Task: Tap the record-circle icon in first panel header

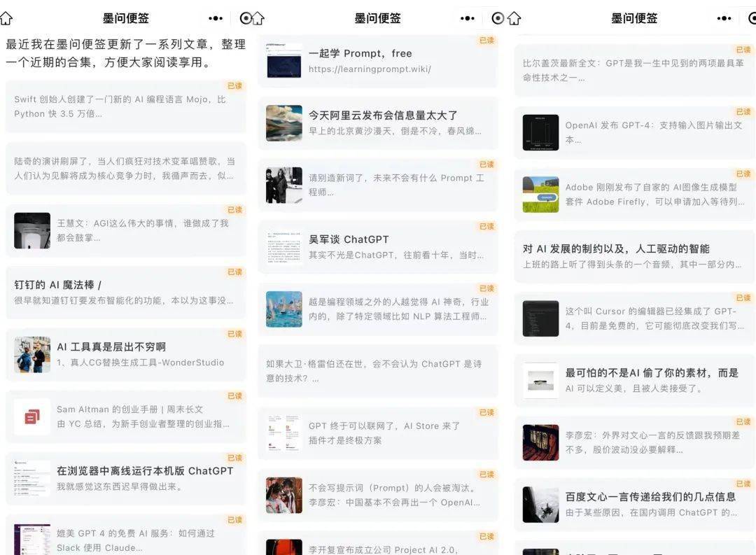Action: point(246,18)
